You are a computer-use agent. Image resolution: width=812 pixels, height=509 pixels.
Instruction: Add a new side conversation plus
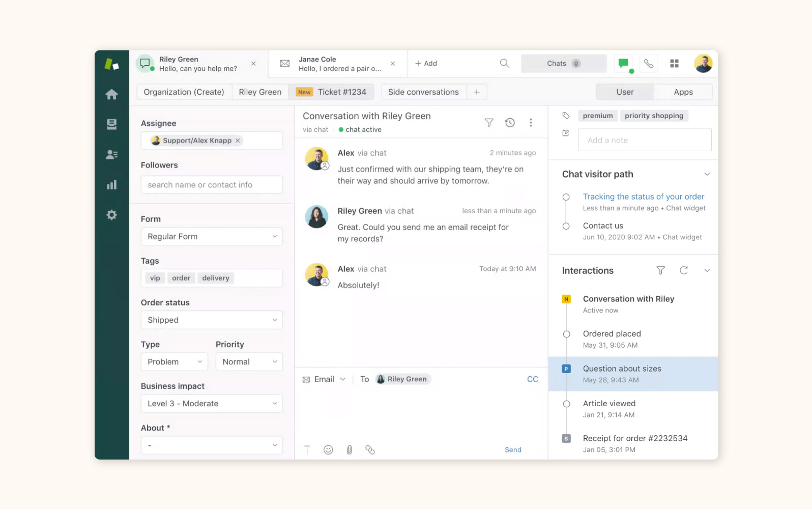pyautogui.click(x=477, y=92)
